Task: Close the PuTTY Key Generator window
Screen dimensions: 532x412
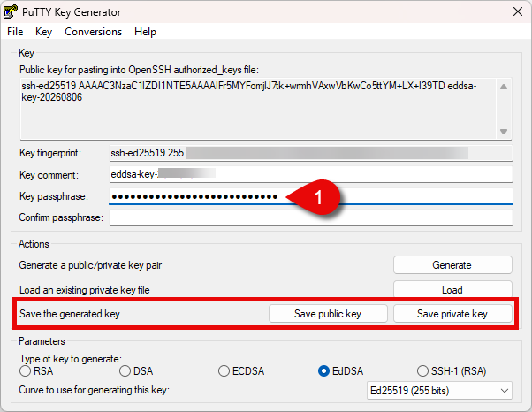Action: (518, 11)
